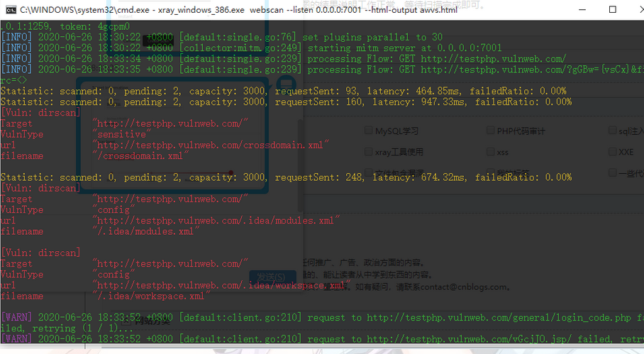Tick the partially visible 一些代 checkbox
The height and width of the screenshot is (354, 644).
612,172
